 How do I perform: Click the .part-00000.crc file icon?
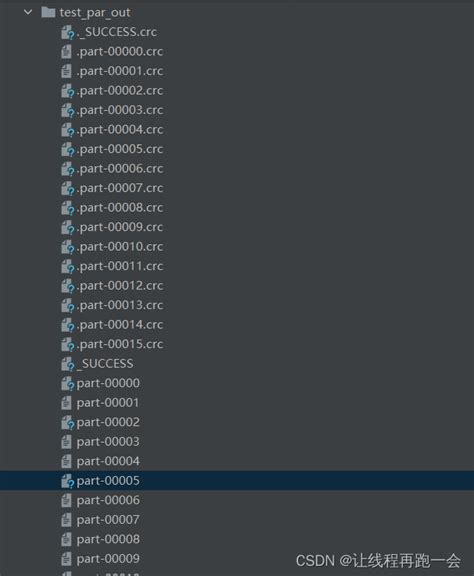tap(66, 51)
